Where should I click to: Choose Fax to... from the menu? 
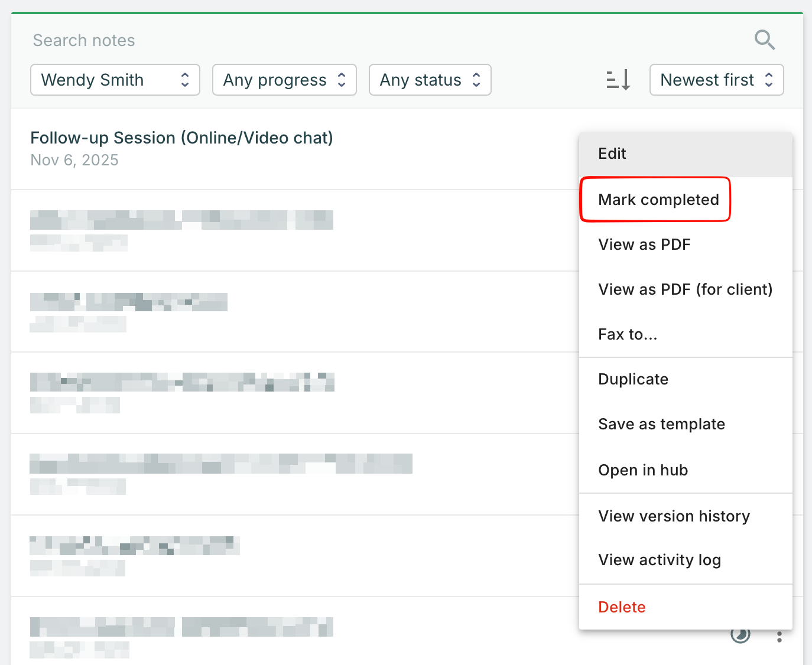coord(628,334)
